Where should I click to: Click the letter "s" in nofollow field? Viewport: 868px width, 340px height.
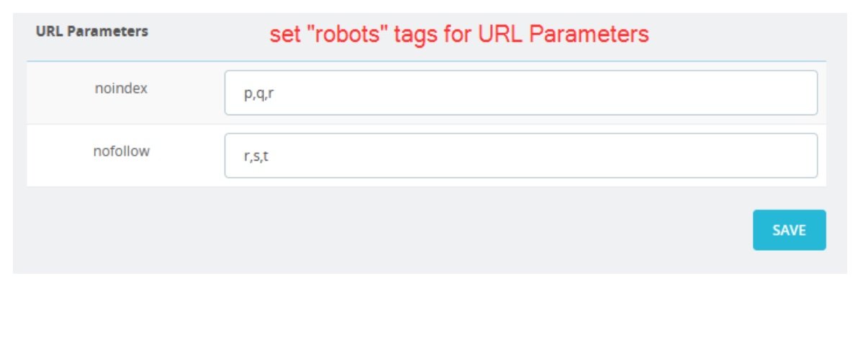(x=257, y=157)
